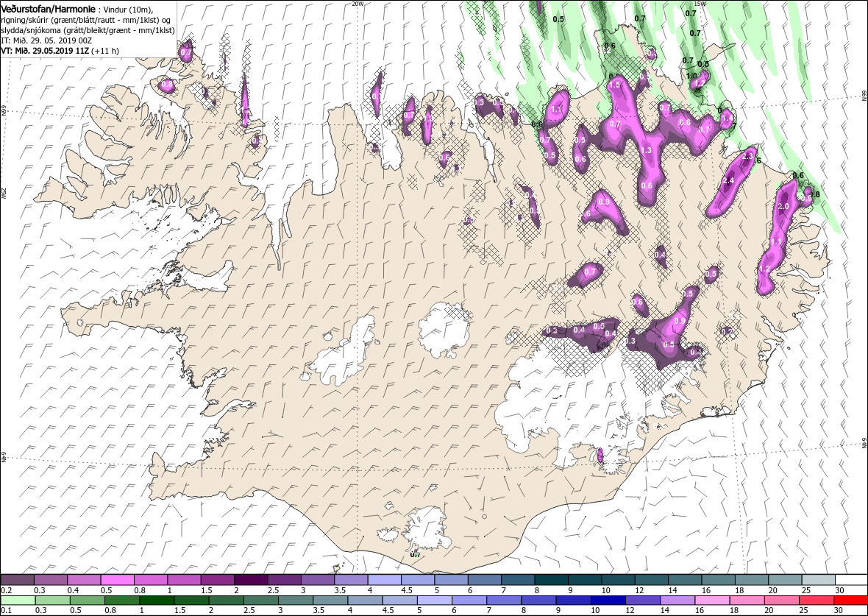868x616 pixels.
Task: Select the medium green 0.8 swatch in lower legend
Action: (x=122, y=601)
